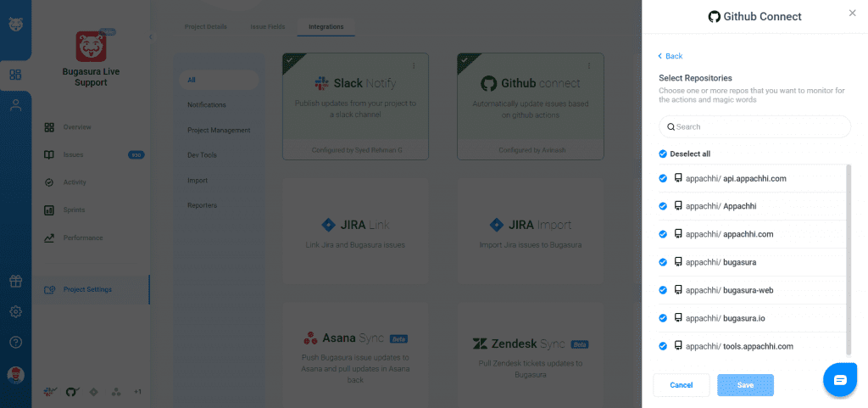Click the Slack logo on Slack Notify card
Screen dimensions: 868x408
click(x=321, y=84)
